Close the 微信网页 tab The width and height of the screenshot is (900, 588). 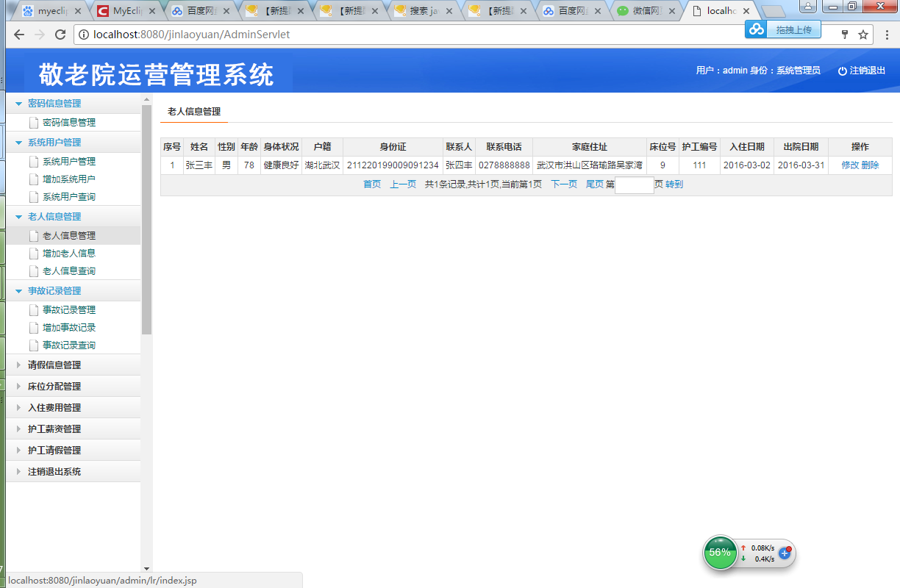tap(671, 11)
